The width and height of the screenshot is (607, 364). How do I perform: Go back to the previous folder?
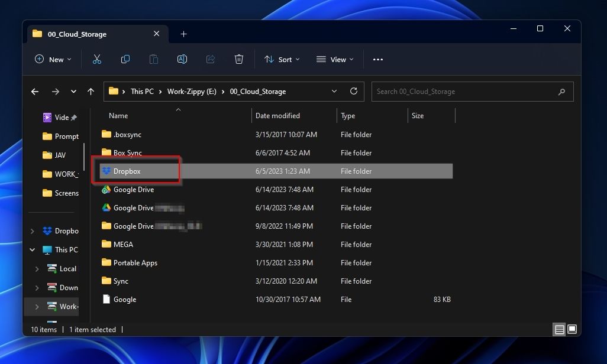pyautogui.click(x=34, y=92)
